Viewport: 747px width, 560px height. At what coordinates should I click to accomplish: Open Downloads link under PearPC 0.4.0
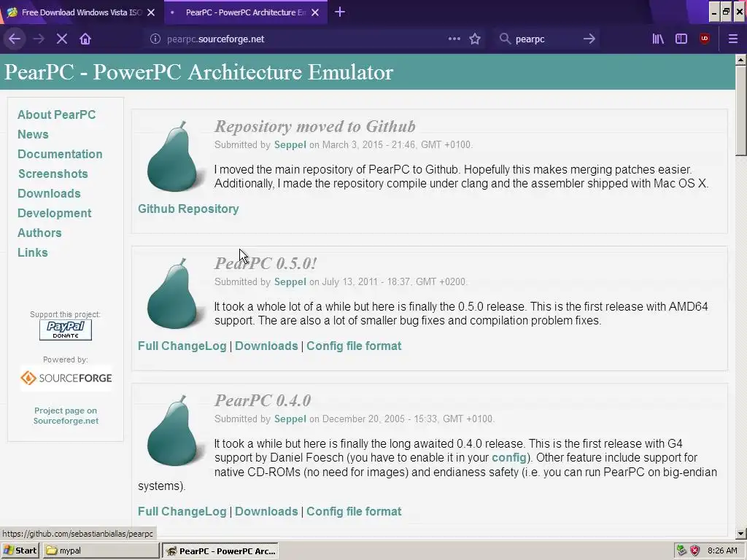(266, 511)
